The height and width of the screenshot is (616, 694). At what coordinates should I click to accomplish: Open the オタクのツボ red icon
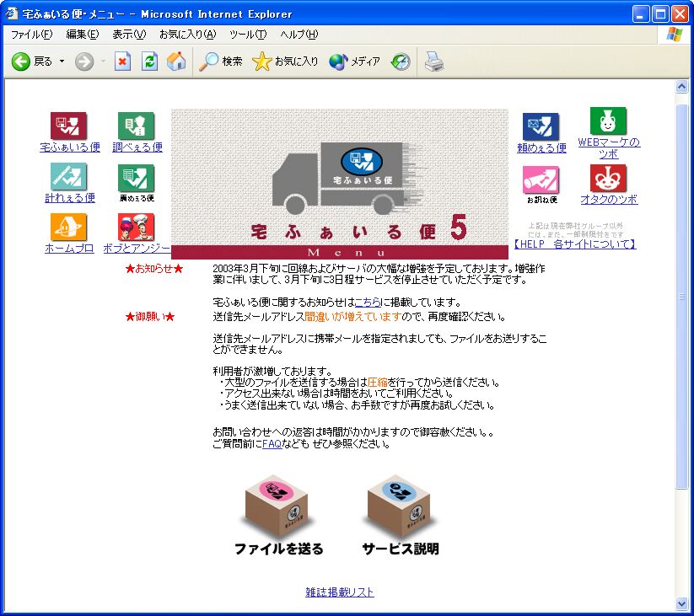click(608, 178)
